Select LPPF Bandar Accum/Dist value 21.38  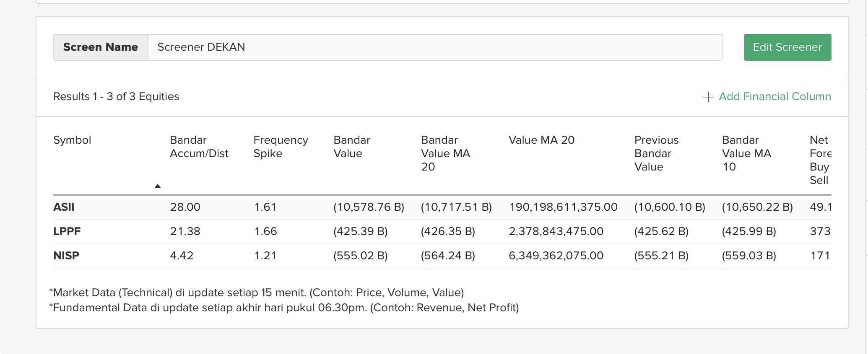[185, 232]
